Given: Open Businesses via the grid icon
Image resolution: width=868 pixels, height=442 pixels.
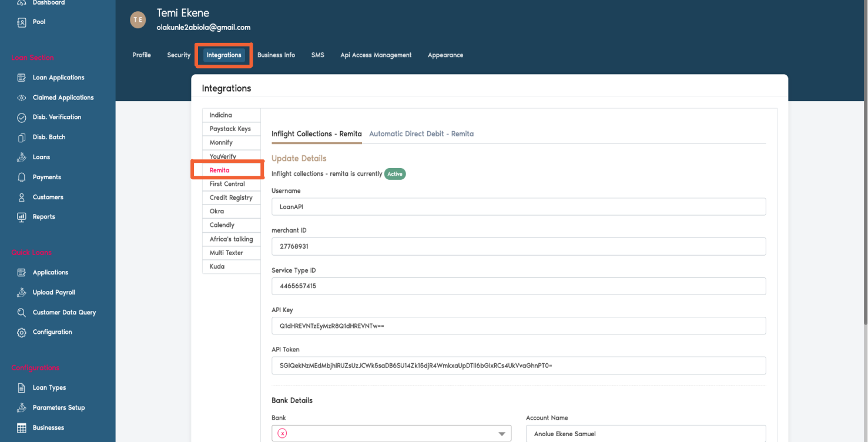Looking at the screenshot, I should (22, 427).
